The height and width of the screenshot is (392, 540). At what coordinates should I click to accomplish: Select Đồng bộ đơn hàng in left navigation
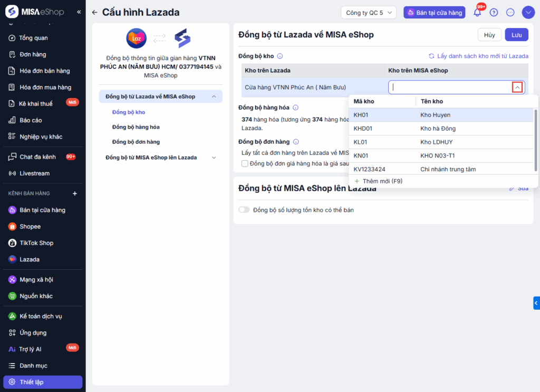coord(136,142)
